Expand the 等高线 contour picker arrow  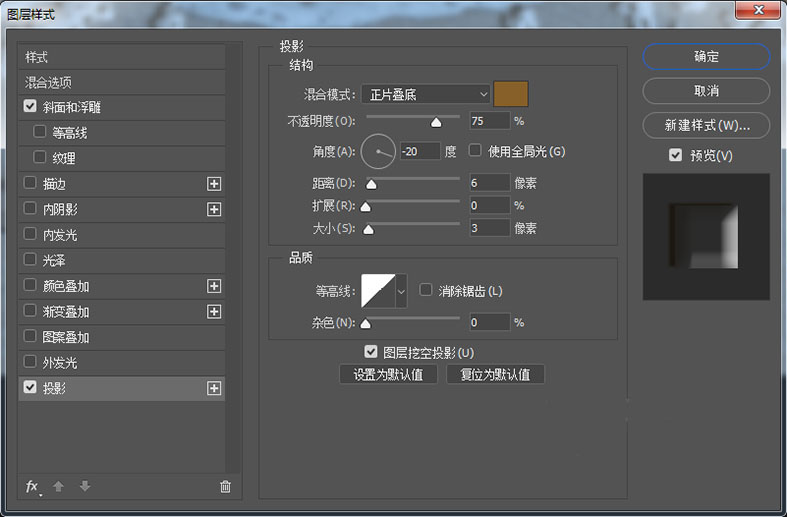(402, 291)
